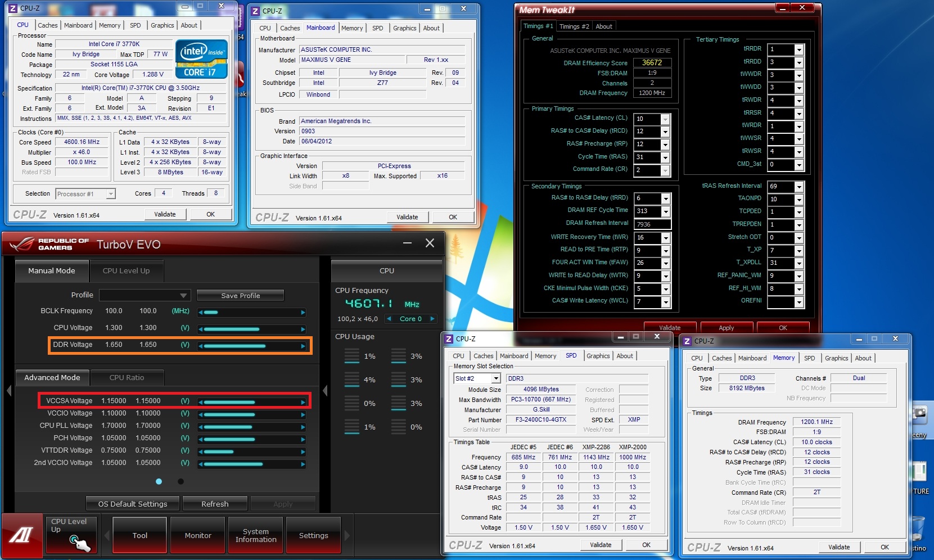Decrease VCCSA Voltage with left slider arrow
This screenshot has height=560, width=934.
[200, 402]
